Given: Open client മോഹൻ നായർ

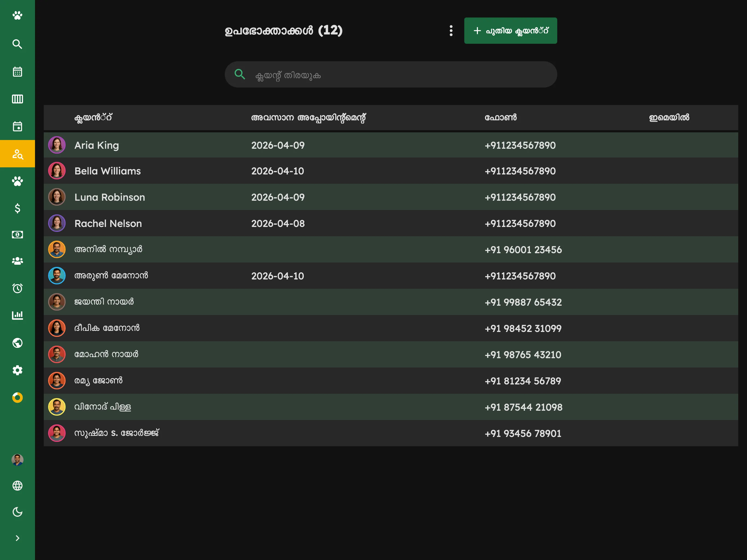Looking at the screenshot, I should pyautogui.click(x=391, y=355).
